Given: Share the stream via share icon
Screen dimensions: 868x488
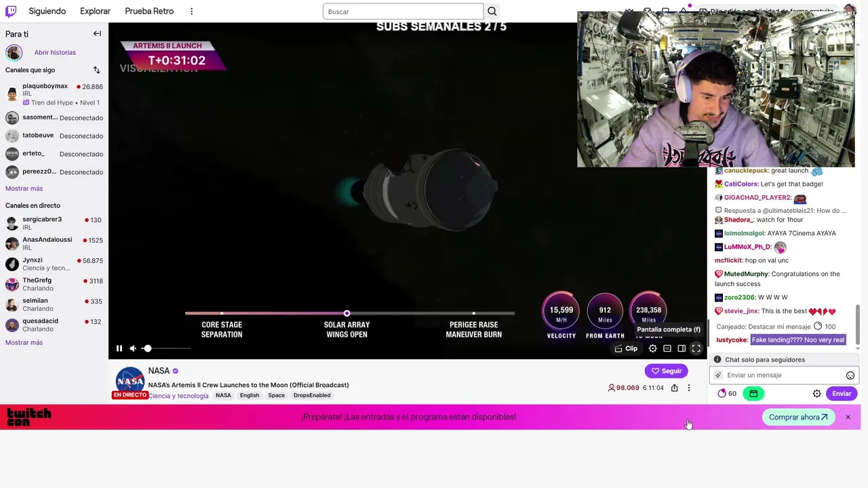Looking at the screenshot, I should [x=674, y=388].
